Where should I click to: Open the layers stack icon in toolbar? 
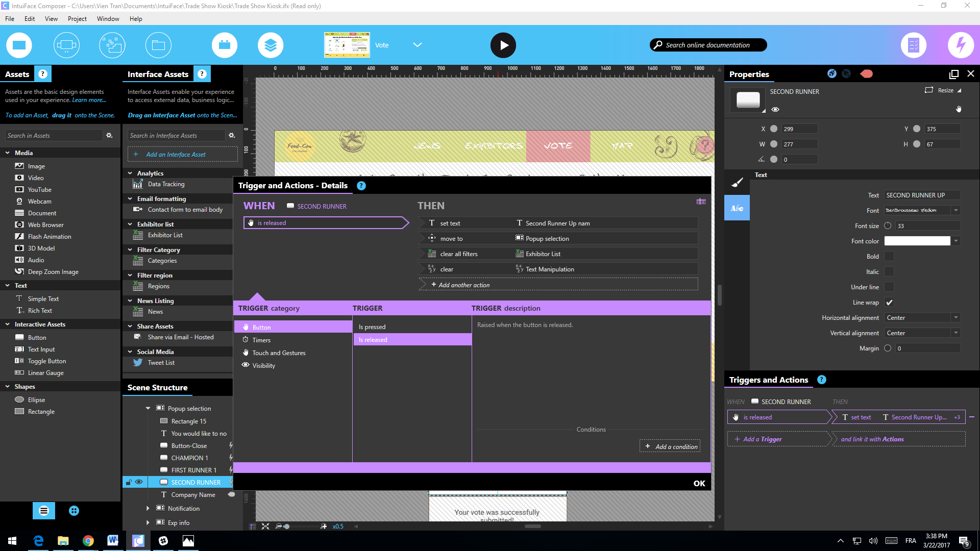pos(271,45)
